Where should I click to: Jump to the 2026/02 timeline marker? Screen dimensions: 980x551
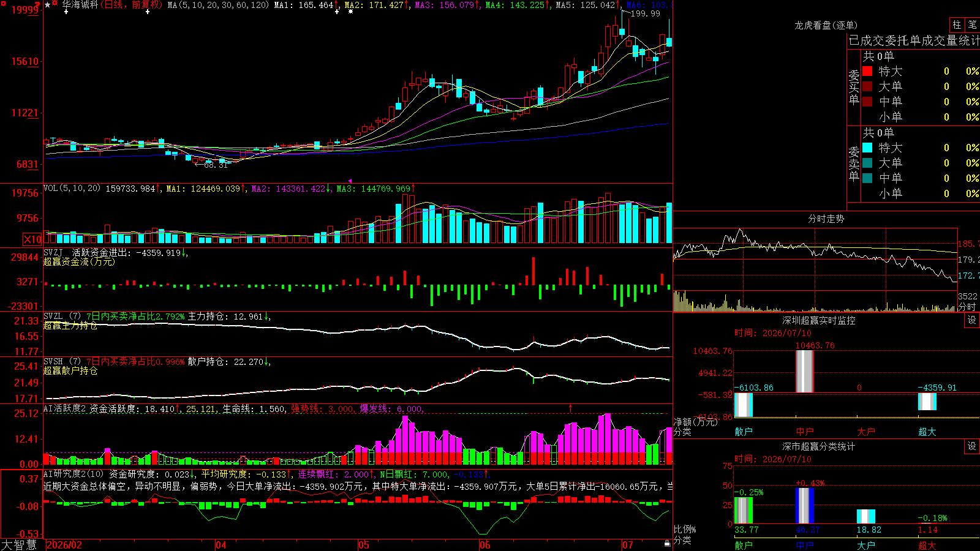point(64,545)
